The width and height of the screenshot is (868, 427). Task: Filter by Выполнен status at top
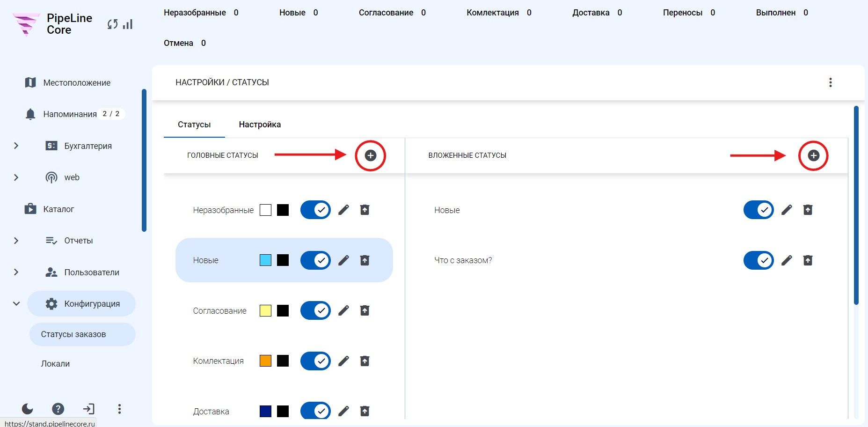(x=782, y=13)
